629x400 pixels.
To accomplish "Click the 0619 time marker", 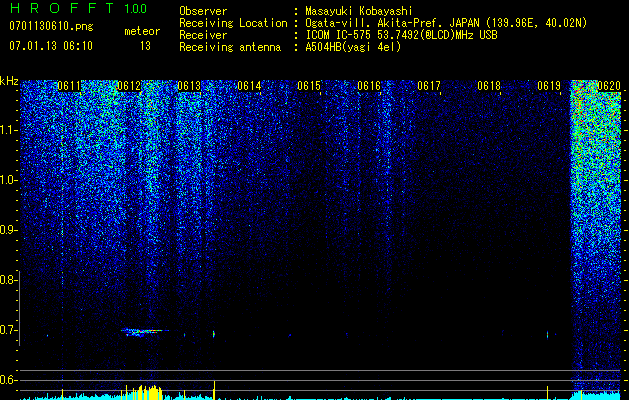I will click(549, 86).
